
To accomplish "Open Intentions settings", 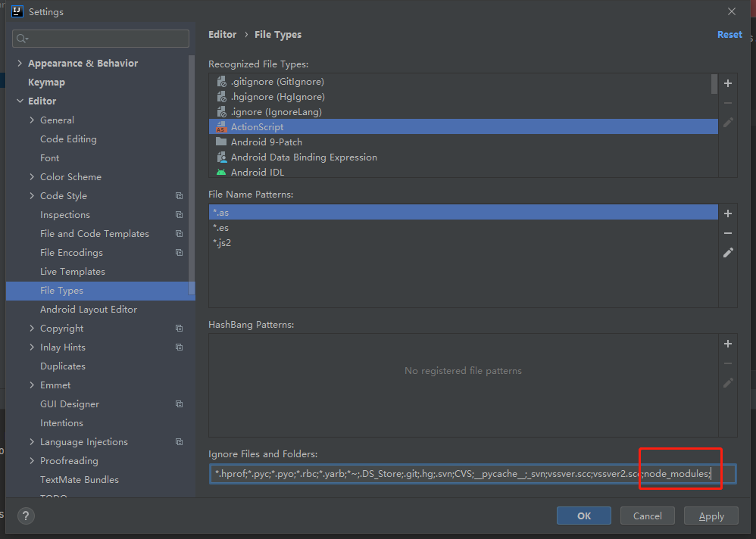I will point(61,423).
